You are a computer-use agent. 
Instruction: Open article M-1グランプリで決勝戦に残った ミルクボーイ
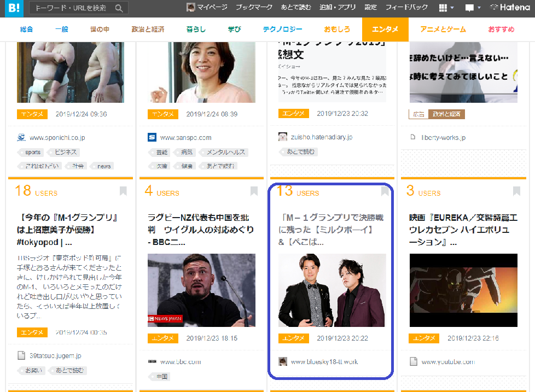click(331, 230)
